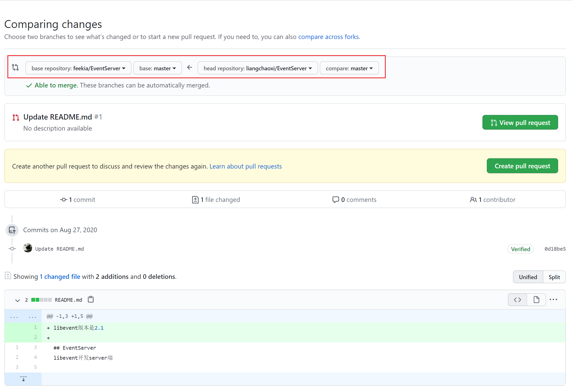The image size is (572, 392).
Task: Display the source diff code icon
Action: click(517, 300)
